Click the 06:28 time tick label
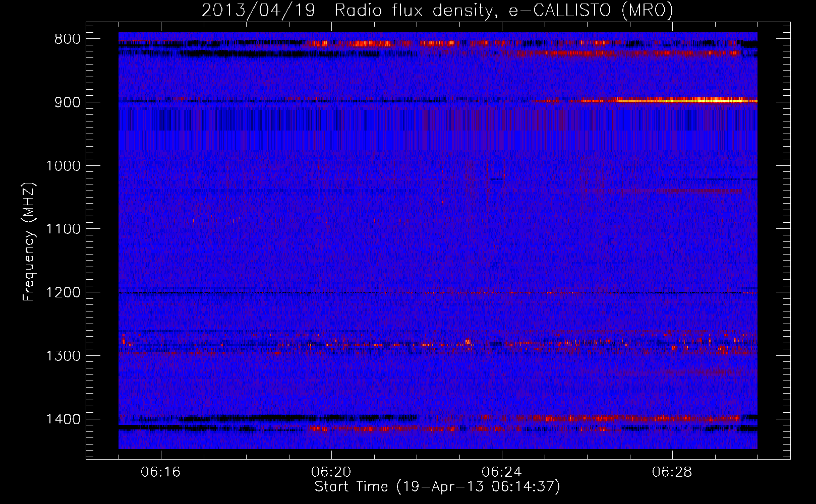Viewport: 816px width, 504px height. (672, 472)
